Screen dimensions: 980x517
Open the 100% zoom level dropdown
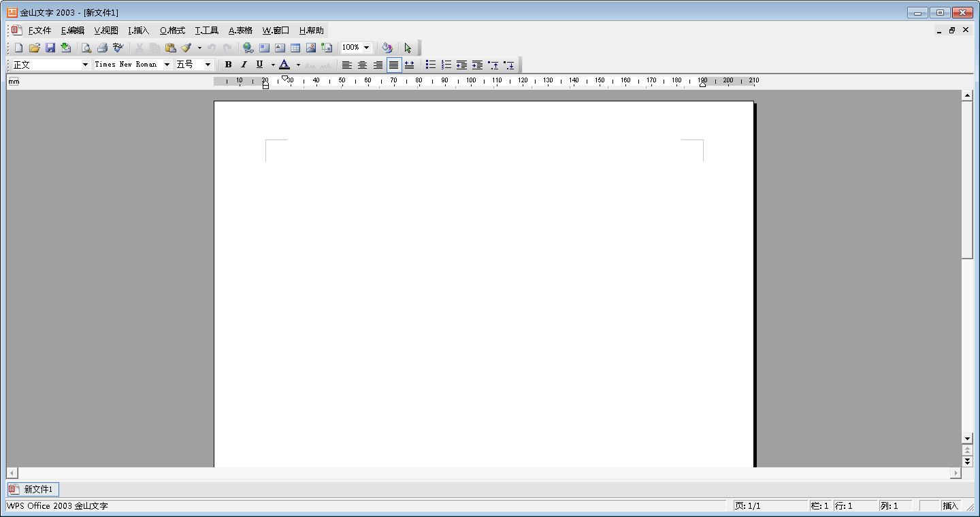click(366, 48)
